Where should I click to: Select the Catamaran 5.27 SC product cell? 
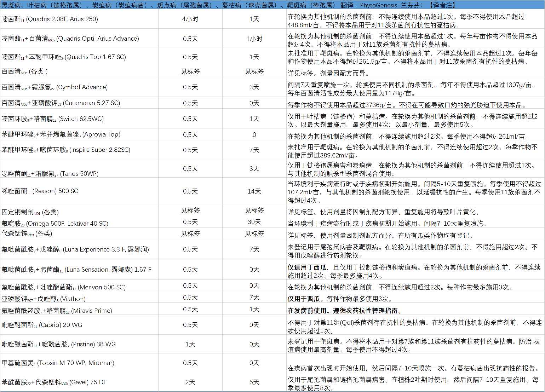click(79, 103)
